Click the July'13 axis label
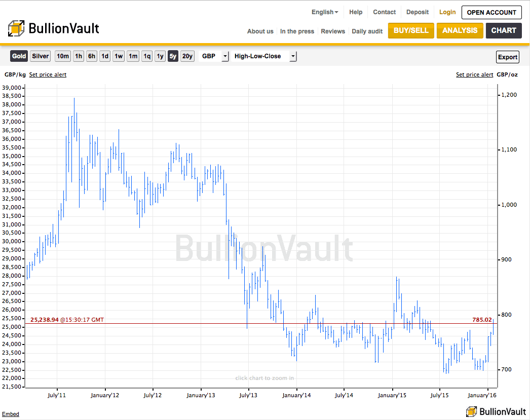 (x=248, y=395)
